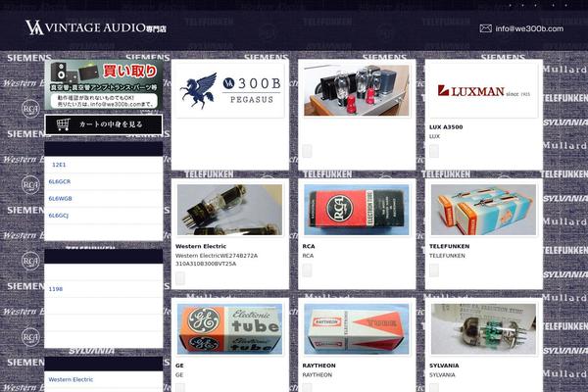This screenshot has height=392, width=588.
Task: Click the envelope mail icon
Action: tap(486, 28)
